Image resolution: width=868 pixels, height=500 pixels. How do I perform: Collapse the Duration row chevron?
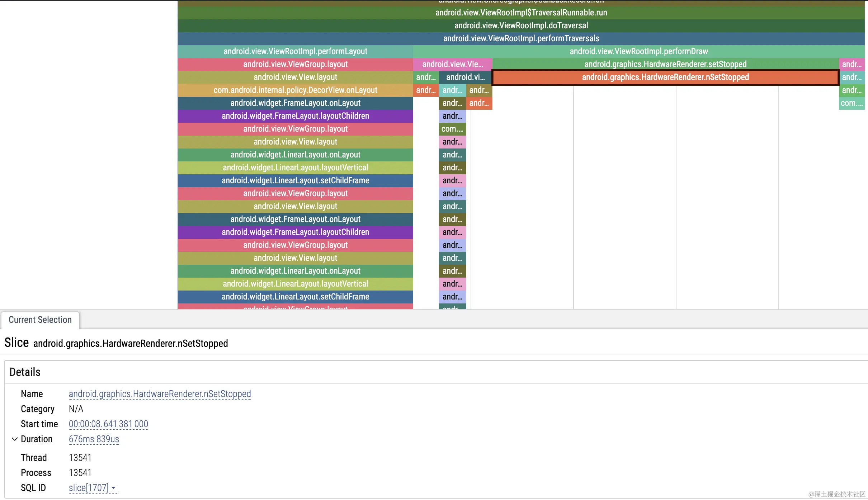[x=14, y=439]
